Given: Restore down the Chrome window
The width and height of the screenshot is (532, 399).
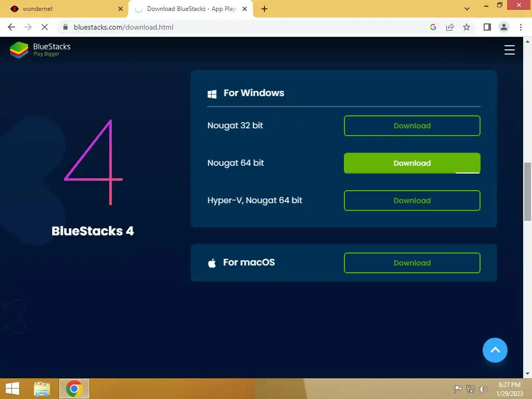Looking at the screenshot, I should tap(499, 5).
